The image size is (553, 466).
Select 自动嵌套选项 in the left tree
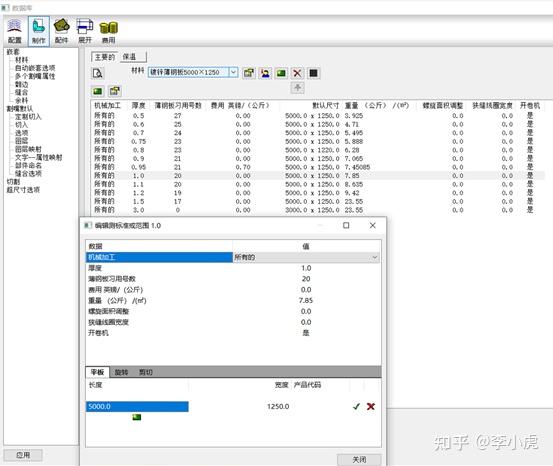(x=35, y=68)
